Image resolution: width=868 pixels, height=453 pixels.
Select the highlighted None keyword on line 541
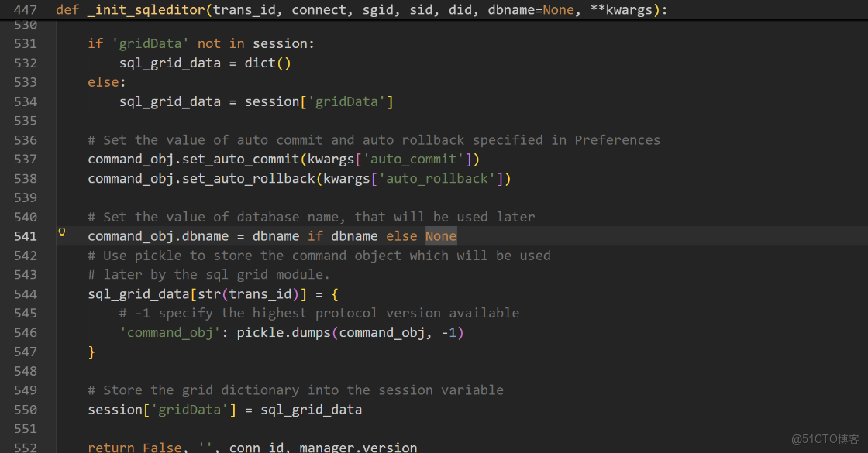[x=440, y=235]
